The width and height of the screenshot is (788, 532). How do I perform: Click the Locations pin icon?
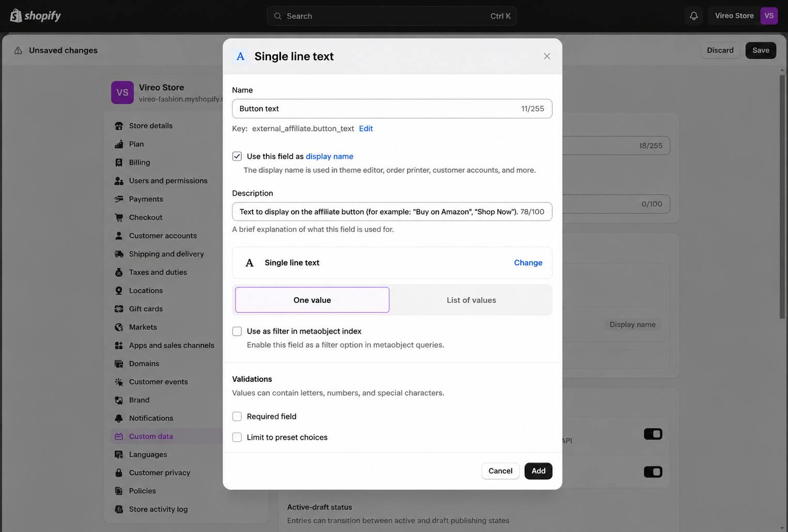click(x=119, y=291)
